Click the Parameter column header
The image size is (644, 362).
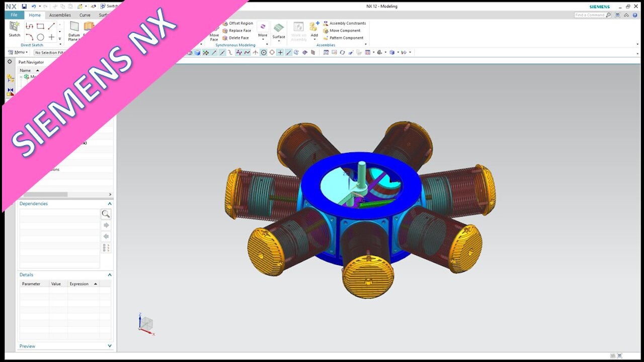pyautogui.click(x=34, y=284)
